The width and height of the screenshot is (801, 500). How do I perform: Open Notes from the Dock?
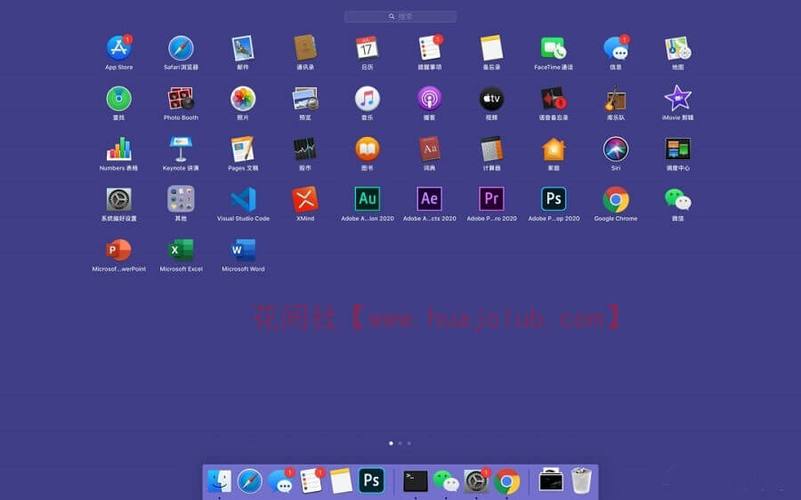pos(341,481)
